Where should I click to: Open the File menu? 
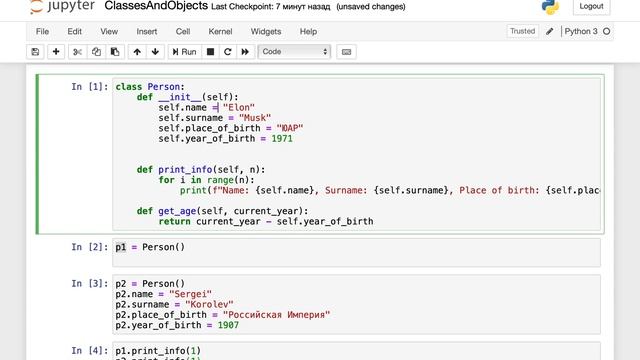click(x=42, y=31)
